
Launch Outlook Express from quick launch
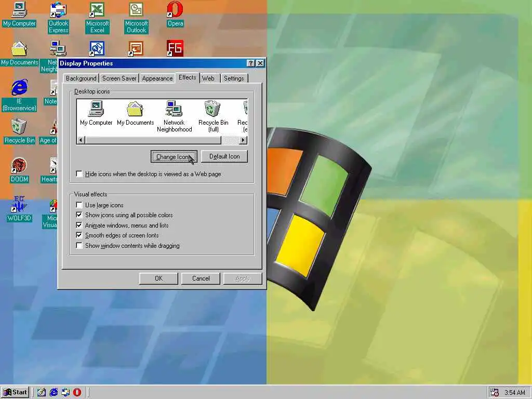point(65,392)
